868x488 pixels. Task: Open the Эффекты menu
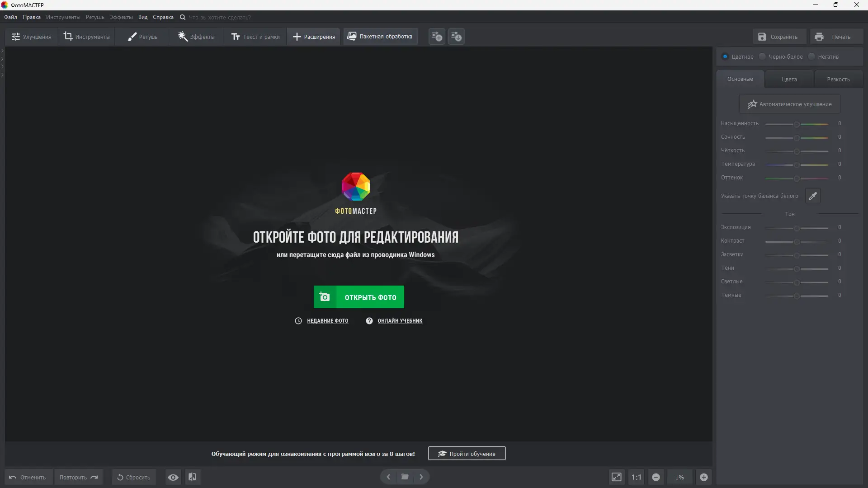120,17
